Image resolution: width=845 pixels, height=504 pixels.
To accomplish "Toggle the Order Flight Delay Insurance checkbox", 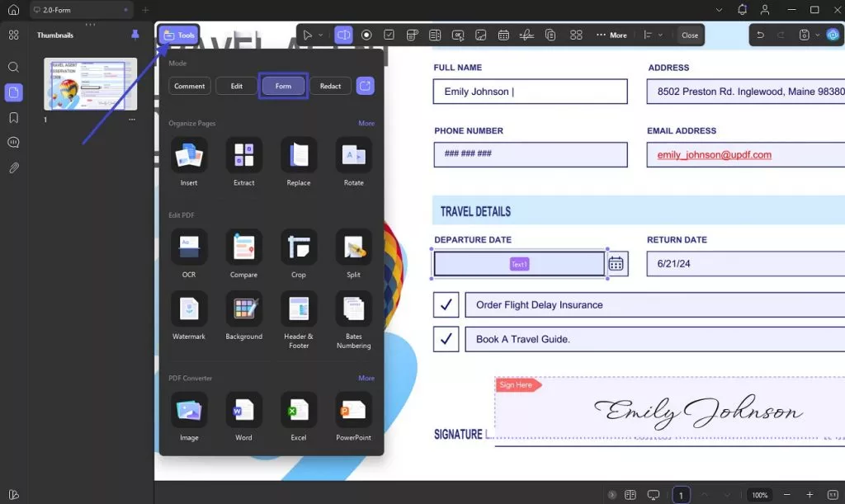I will tap(446, 304).
